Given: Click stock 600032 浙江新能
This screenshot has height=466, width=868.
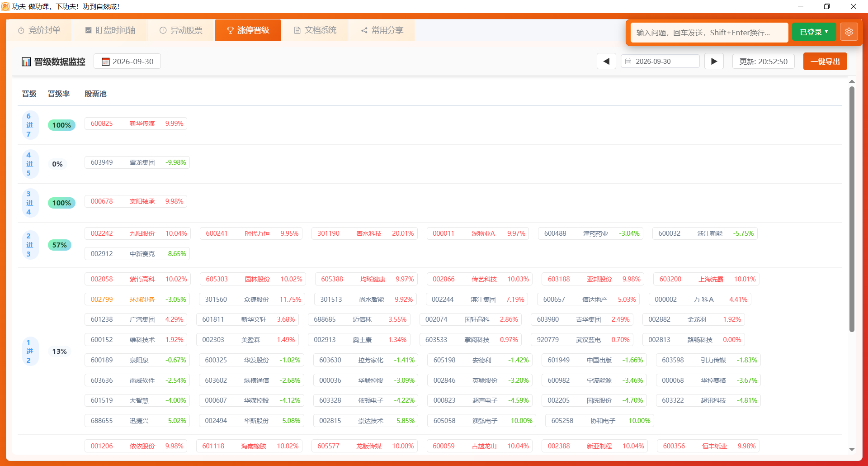Looking at the screenshot, I should point(705,233).
